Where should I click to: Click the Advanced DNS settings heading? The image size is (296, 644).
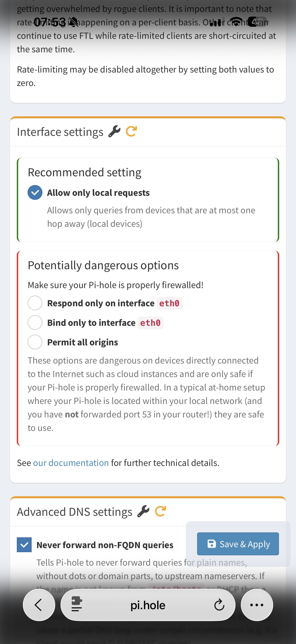(x=75, y=512)
